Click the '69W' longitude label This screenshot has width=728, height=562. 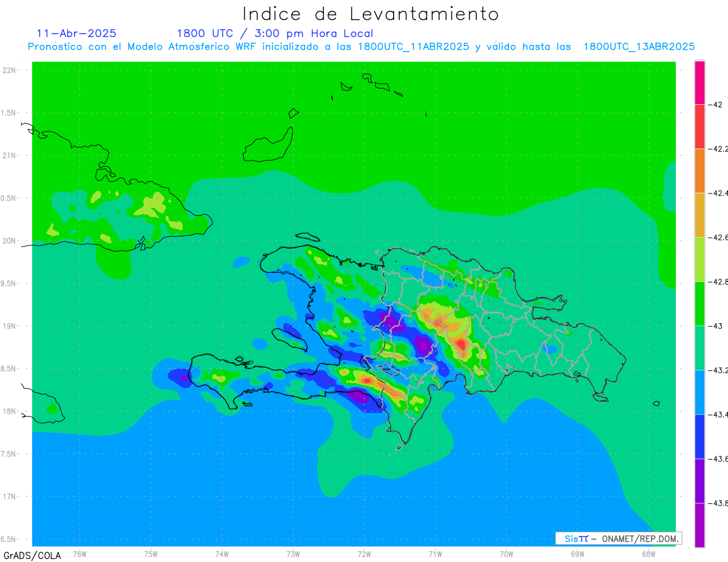point(578,554)
